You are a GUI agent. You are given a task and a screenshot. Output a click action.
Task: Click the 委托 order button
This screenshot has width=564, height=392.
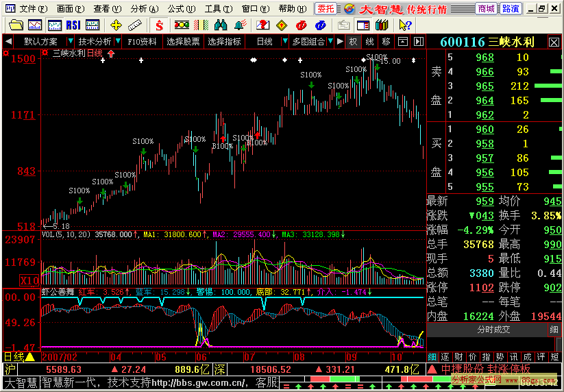tap(326, 9)
